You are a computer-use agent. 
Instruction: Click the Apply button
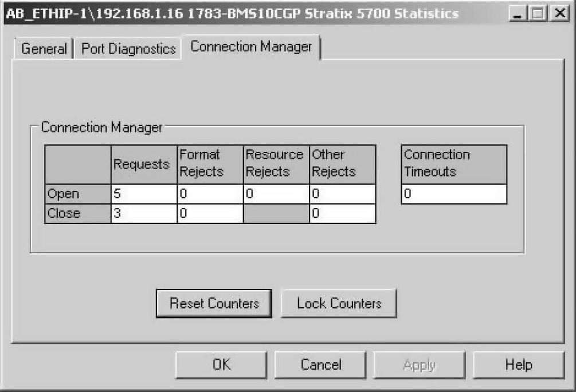pos(419,365)
